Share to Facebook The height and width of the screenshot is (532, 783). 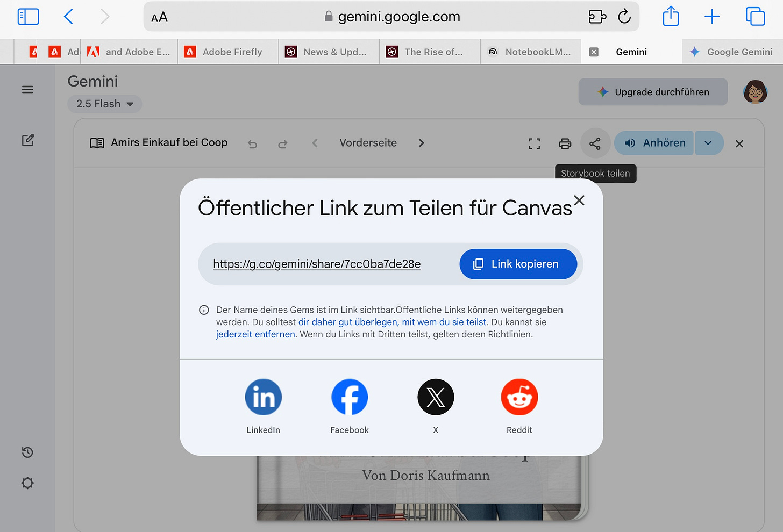[x=350, y=397]
